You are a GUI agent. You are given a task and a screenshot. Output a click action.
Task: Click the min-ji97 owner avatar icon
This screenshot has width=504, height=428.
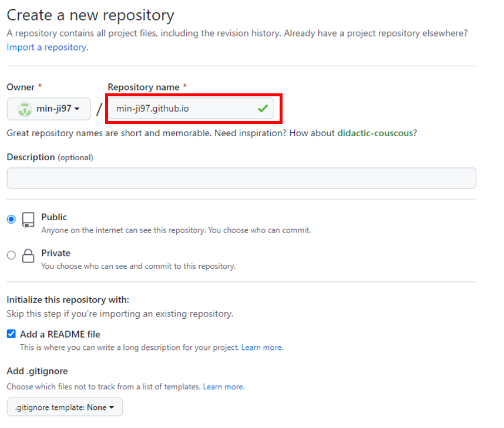[x=25, y=109]
